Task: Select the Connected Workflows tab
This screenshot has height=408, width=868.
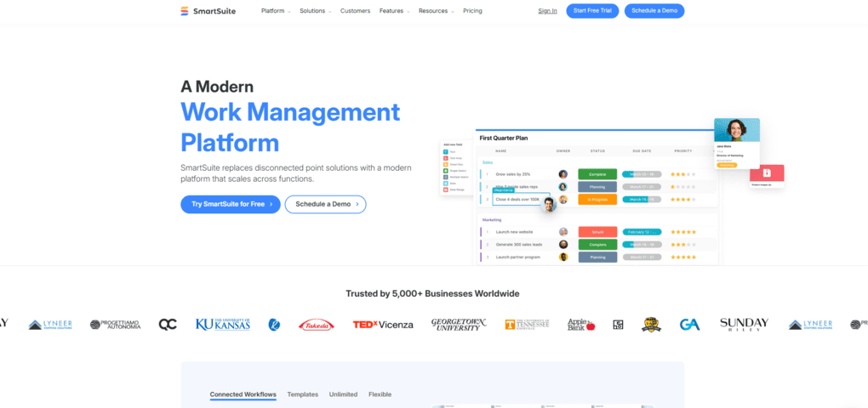Action: click(243, 394)
